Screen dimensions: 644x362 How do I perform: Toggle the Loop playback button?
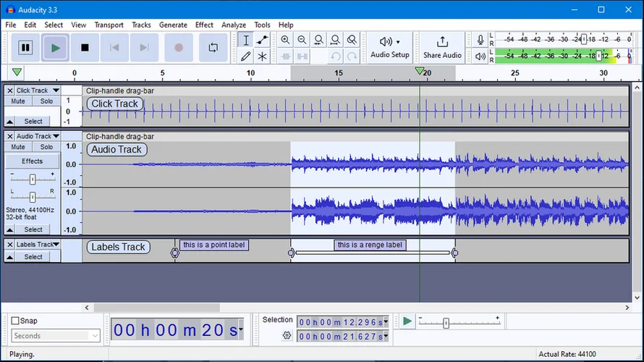click(x=213, y=48)
